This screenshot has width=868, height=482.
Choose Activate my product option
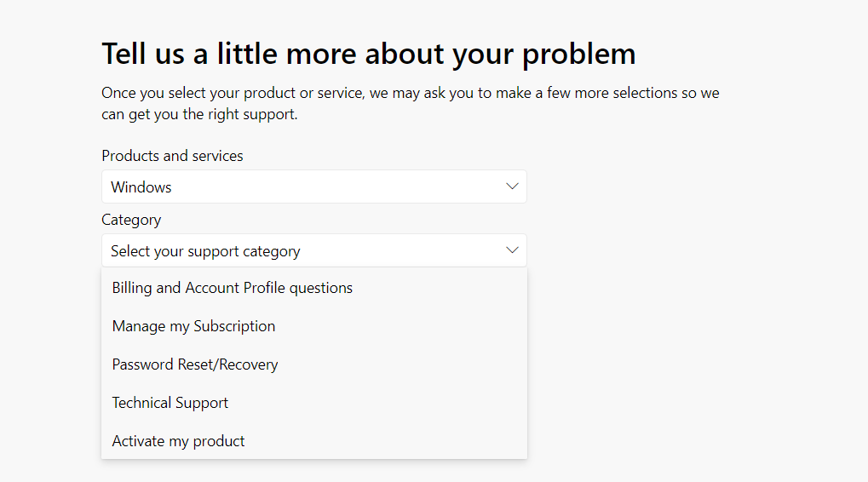178,441
